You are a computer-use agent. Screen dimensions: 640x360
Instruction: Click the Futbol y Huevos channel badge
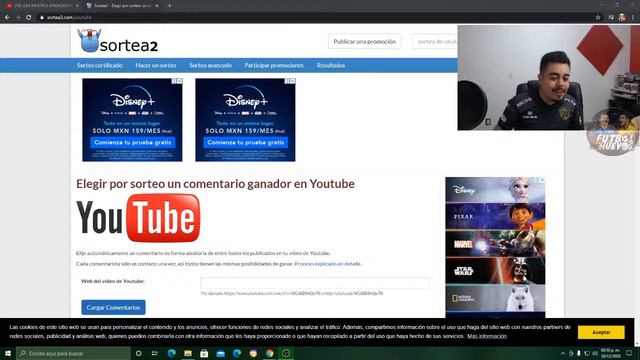[x=612, y=133]
